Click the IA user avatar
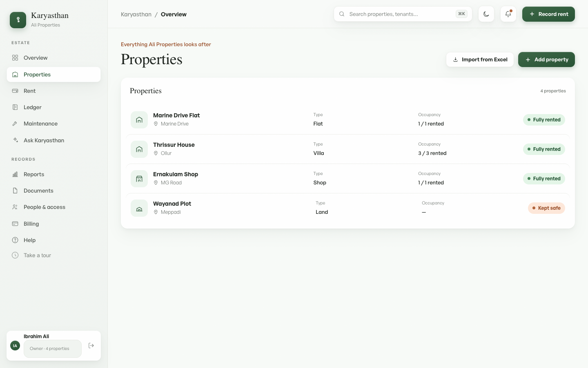Viewport: 588px width, 368px height. point(15,346)
